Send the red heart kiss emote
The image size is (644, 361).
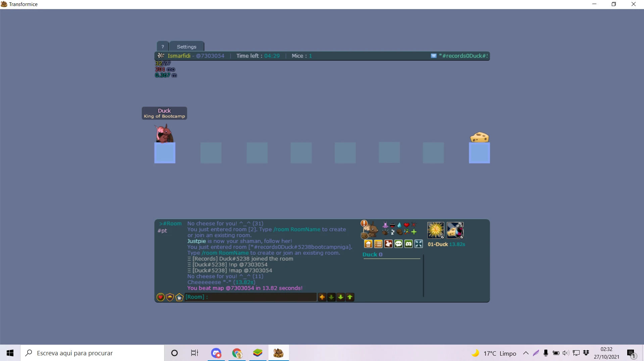coord(406,225)
